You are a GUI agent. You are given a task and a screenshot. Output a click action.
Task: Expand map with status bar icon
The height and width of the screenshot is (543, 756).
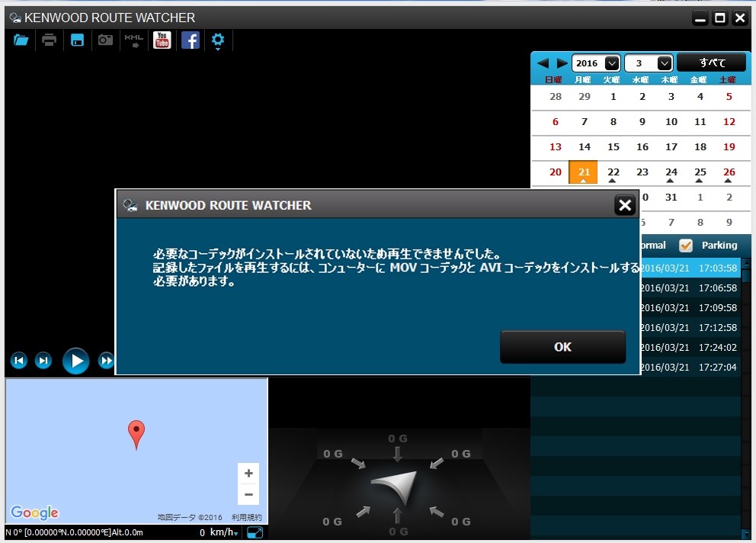coord(255,532)
